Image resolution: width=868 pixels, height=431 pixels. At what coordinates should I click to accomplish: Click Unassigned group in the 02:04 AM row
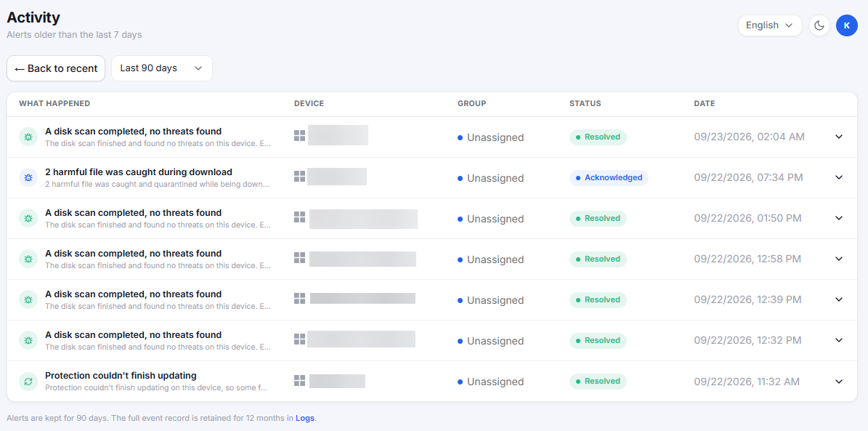click(491, 137)
